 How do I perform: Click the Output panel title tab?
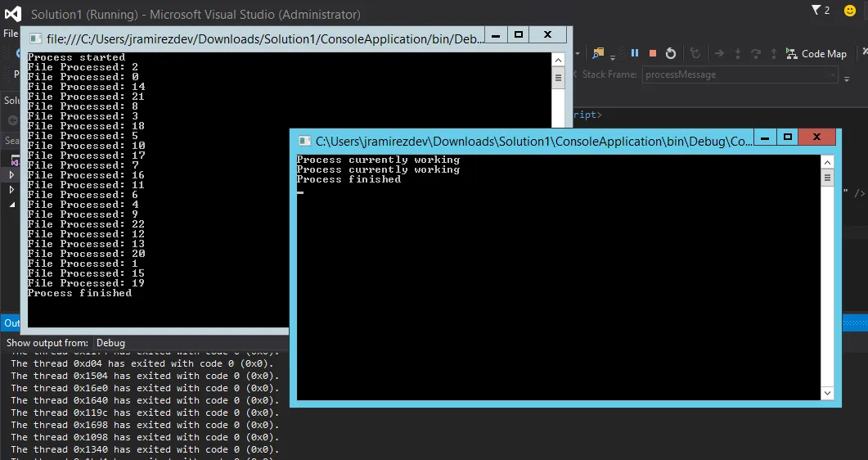pyautogui.click(x=11, y=322)
